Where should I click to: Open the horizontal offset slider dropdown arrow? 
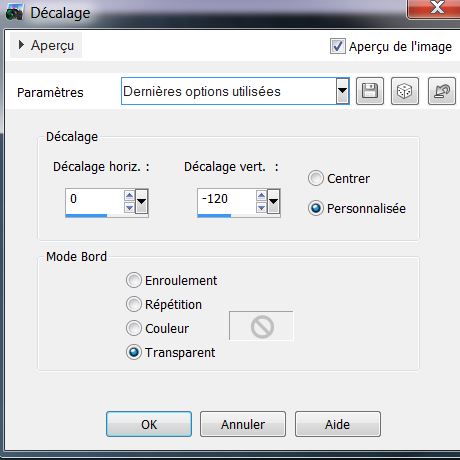click(x=141, y=201)
